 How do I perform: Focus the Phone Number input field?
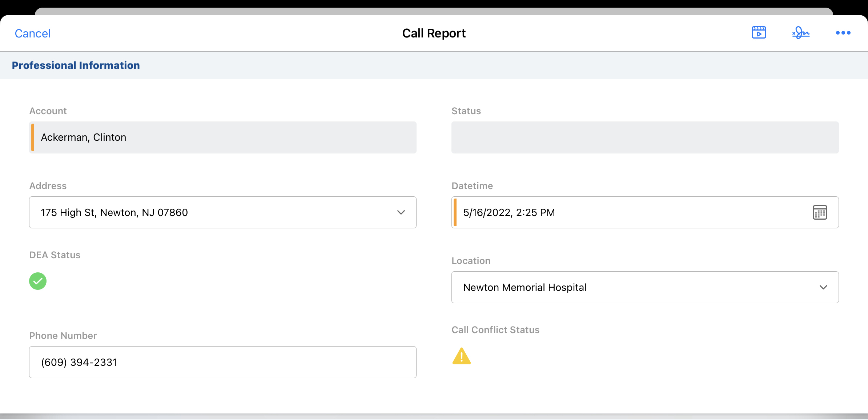point(222,362)
